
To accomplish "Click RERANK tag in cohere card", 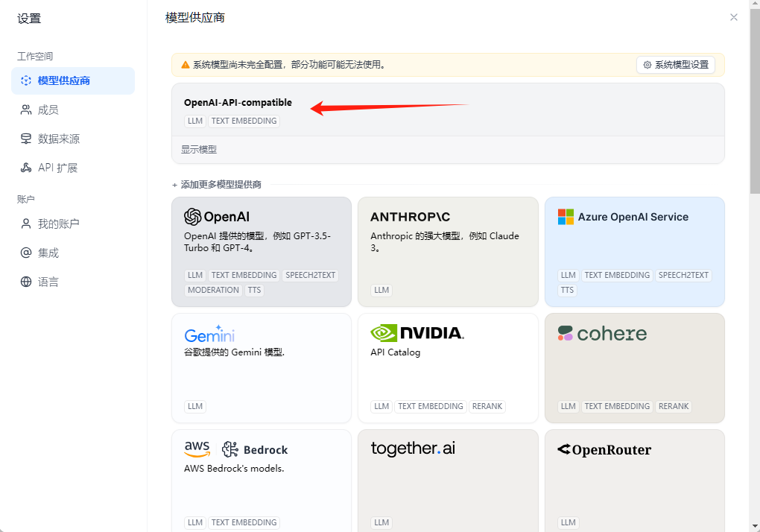I will 674,407.
